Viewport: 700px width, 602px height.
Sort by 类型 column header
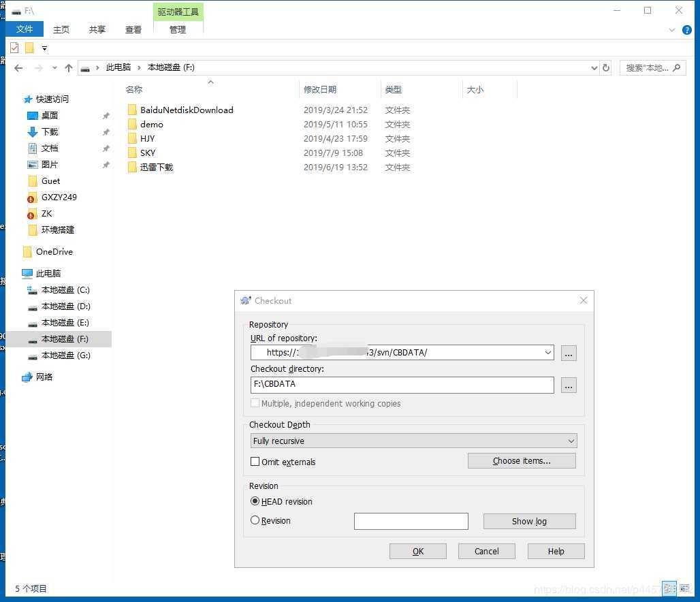point(394,89)
